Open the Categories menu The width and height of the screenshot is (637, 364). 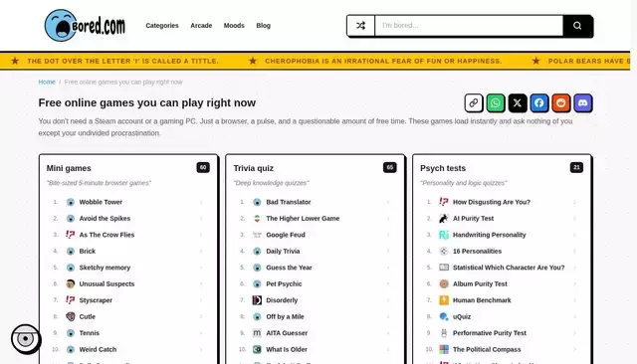click(162, 25)
